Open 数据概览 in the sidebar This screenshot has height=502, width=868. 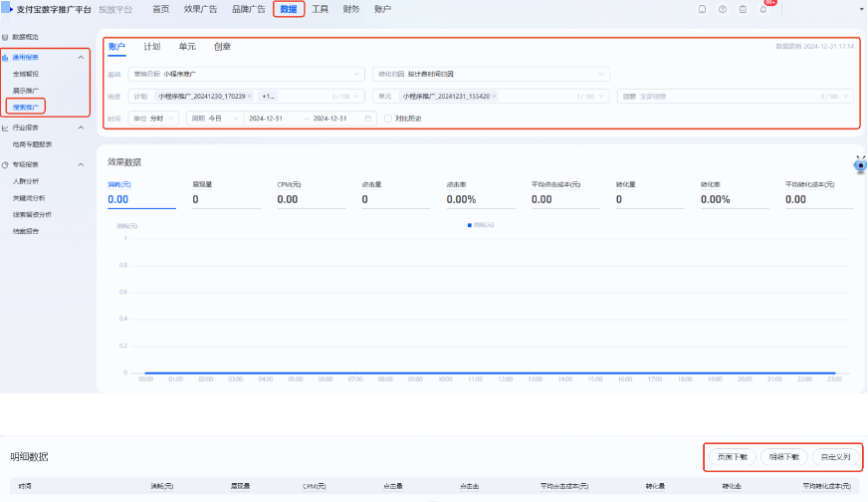tap(26, 37)
